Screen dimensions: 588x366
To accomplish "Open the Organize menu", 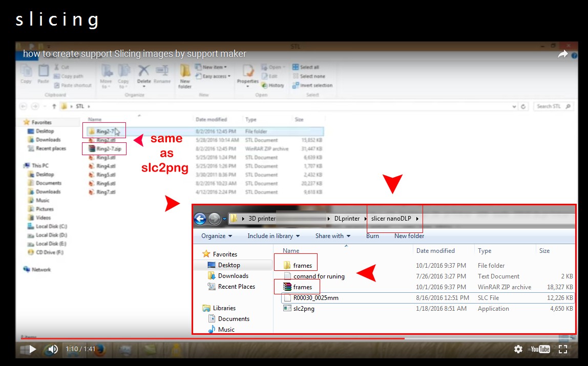I will pyautogui.click(x=217, y=236).
